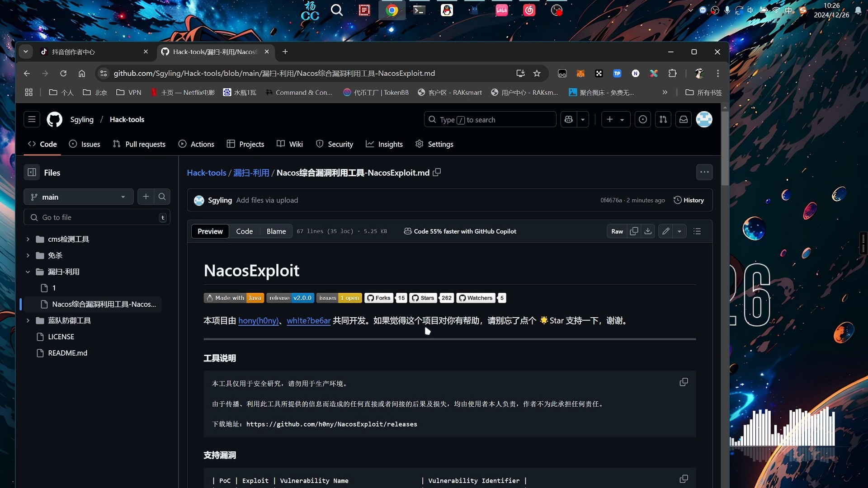Screen dimensions: 868x488
Task: Focus the Type / to search box
Action: click(x=490, y=119)
